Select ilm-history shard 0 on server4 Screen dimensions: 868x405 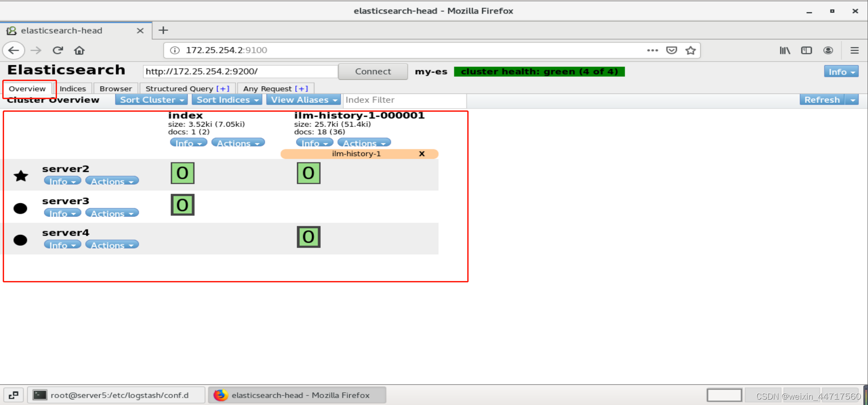(308, 237)
